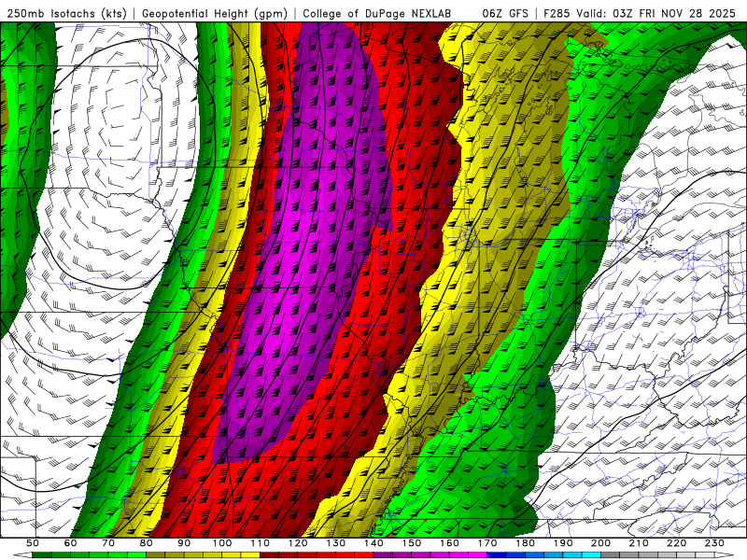Click the '210' color bar legend value
This screenshot has height=560, width=747.
click(x=639, y=543)
